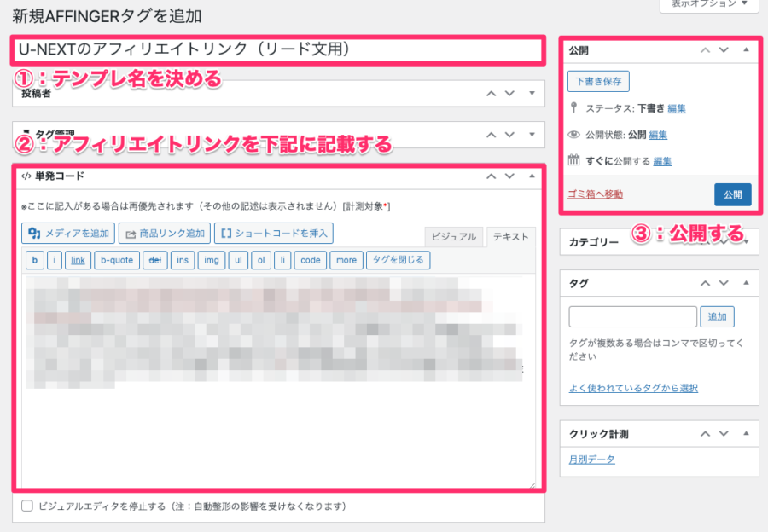This screenshot has height=532, width=768.
Task: Move 投稿者 panel down
Action: (x=510, y=94)
